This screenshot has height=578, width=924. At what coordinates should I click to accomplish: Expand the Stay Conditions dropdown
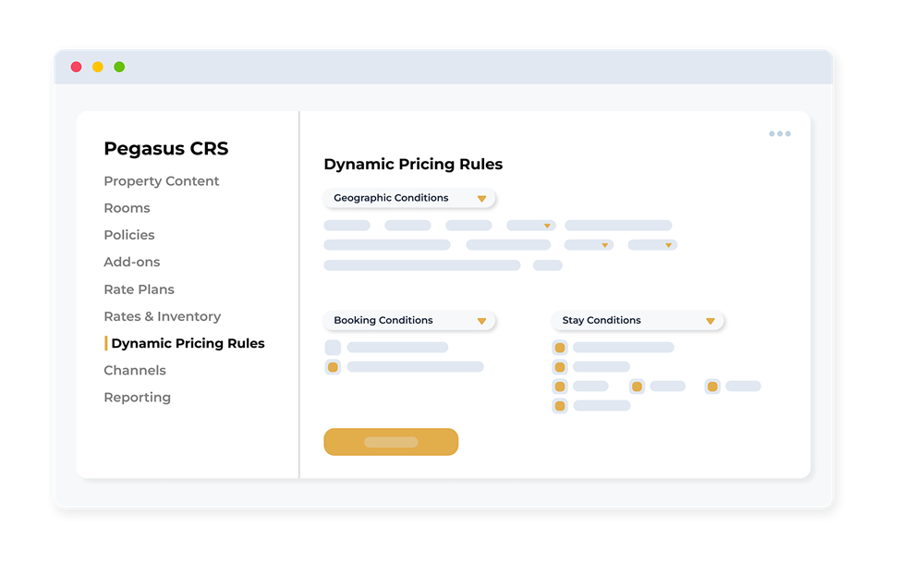click(x=638, y=320)
